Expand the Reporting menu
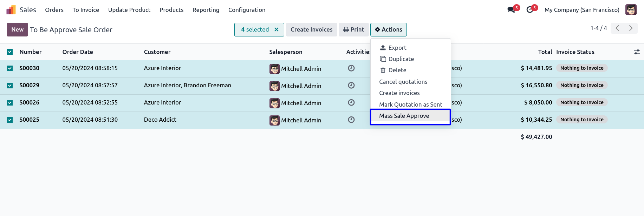The height and width of the screenshot is (216, 644). [206, 10]
